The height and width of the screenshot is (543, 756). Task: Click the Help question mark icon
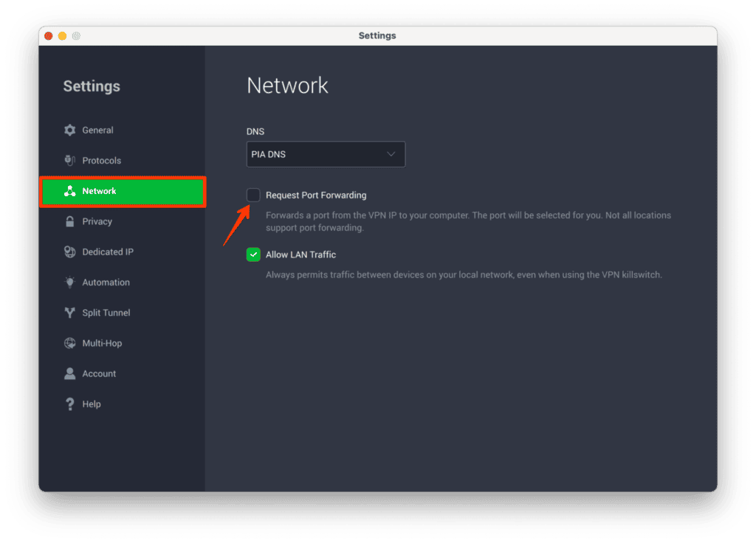[70, 404]
